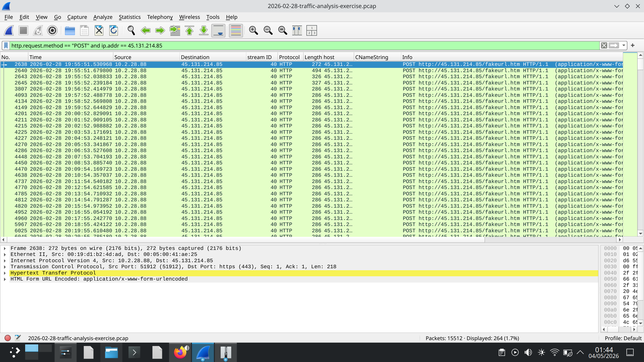644x362 pixels.
Task: Open the Telephony menu
Action: (x=160, y=17)
